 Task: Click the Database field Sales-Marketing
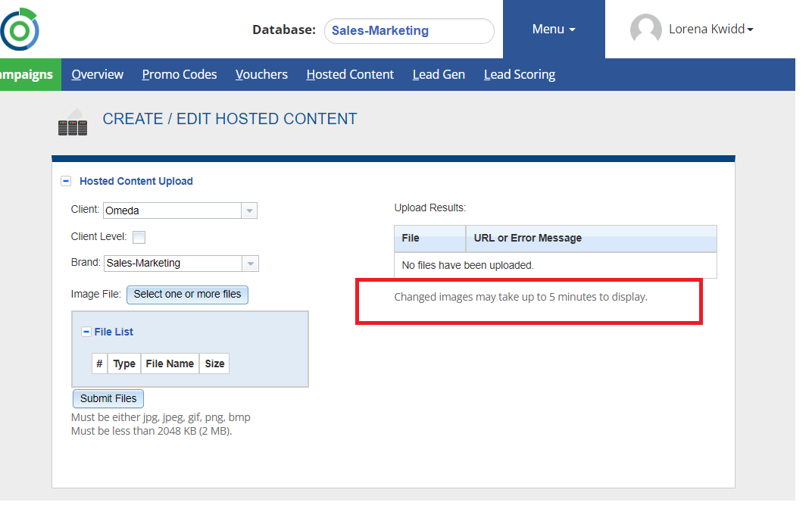pos(409,31)
